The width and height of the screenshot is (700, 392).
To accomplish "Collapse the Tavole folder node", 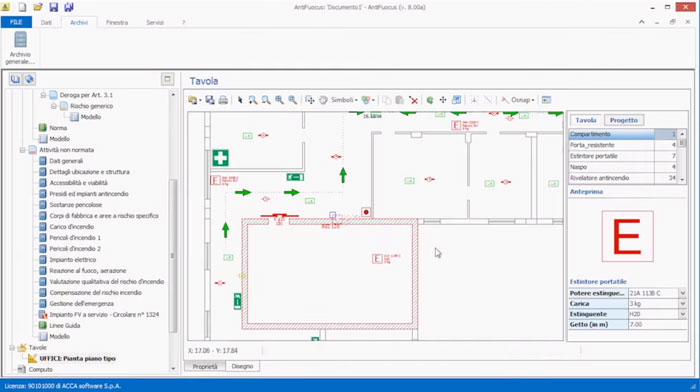I will point(12,347).
